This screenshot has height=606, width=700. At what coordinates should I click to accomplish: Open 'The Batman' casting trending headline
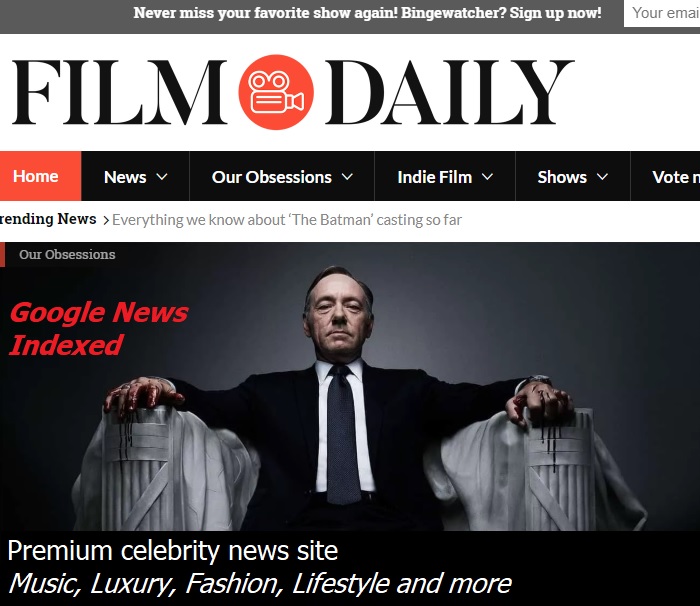[287, 220]
